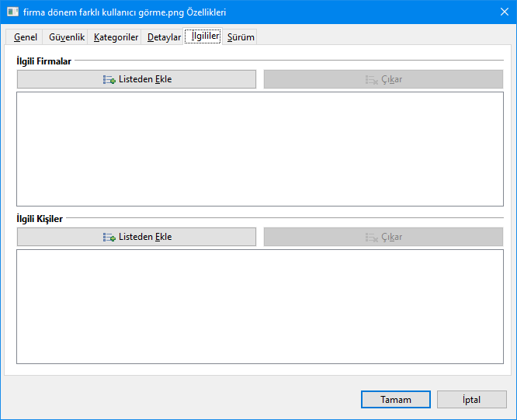Click the İlgili Firmalar section heading
The width and height of the screenshot is (517, 420).
coord(44,60)
